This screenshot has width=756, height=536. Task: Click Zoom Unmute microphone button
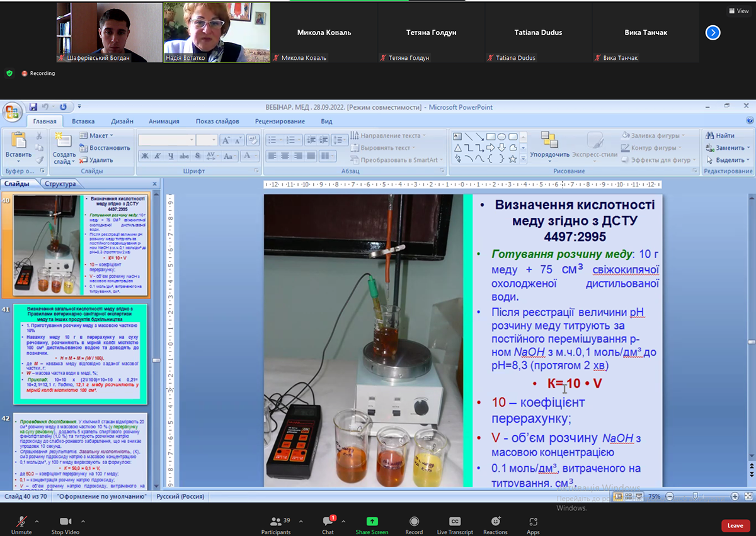click(x=21, y=525)
